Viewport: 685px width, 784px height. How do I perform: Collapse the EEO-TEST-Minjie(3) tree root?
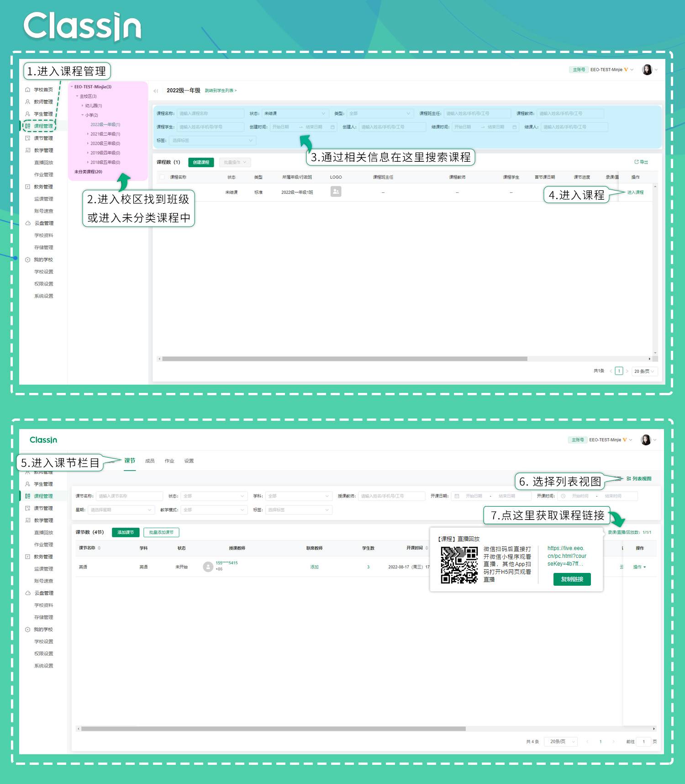[72, 87]
